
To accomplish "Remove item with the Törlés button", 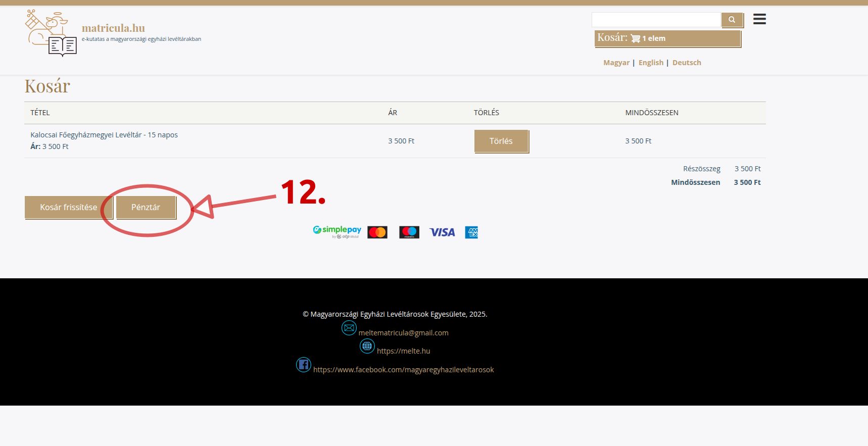I will tap(501, 141).
